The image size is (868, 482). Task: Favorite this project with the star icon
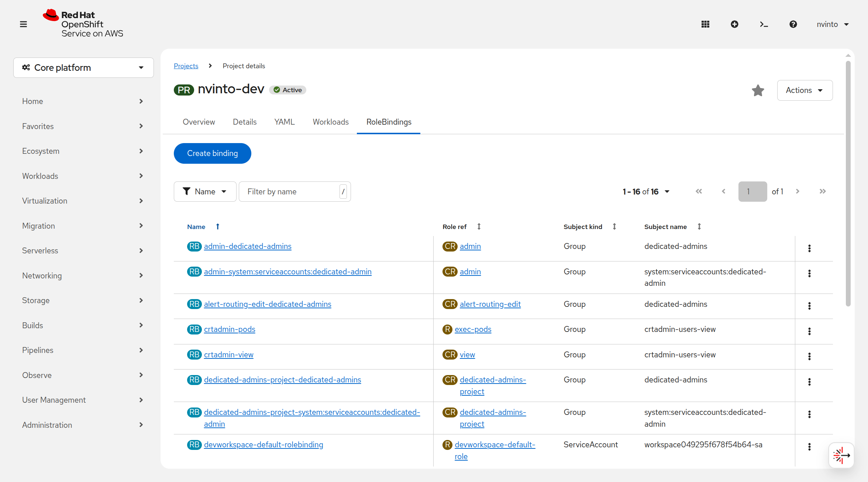click(x=758, y=90)
